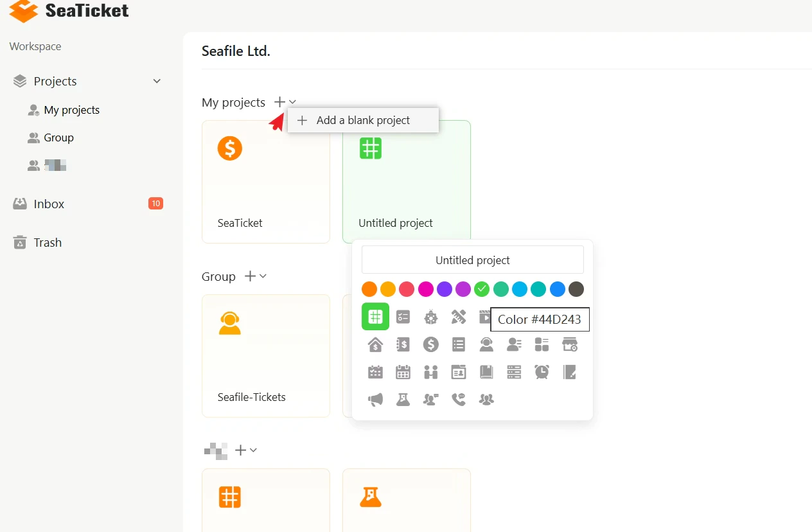Open the Trash

[x=38, y=242]
